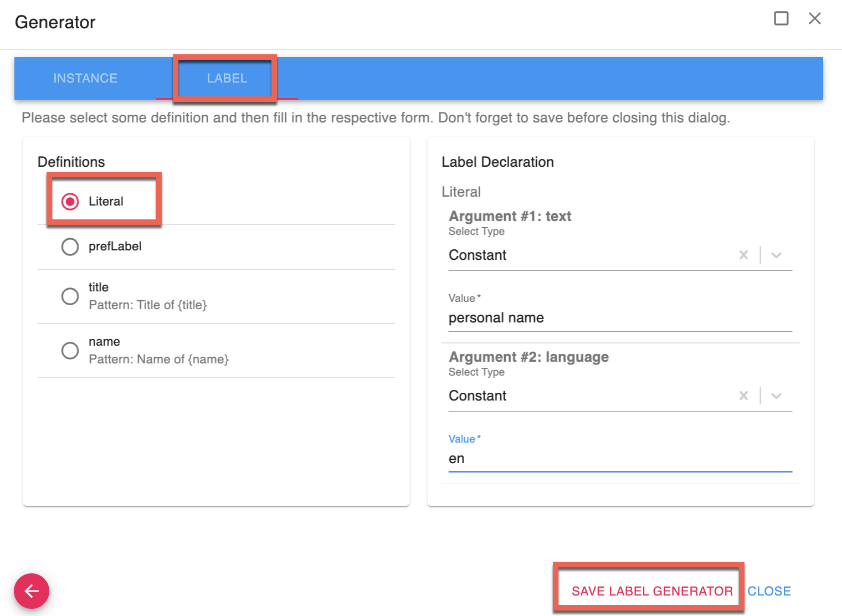The height and width of the screenshot is (616, 842).
Task: Open the Constant type combo under Argument #1
Action: [587, 255]
